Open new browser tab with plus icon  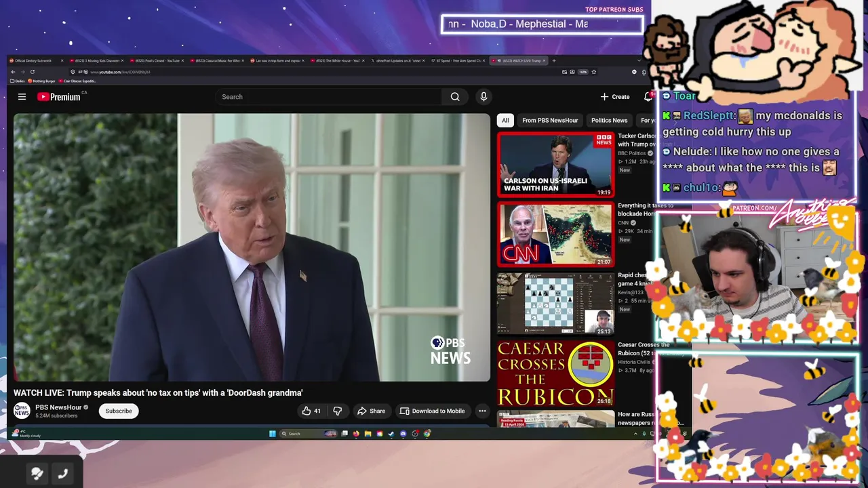point(554,61)
